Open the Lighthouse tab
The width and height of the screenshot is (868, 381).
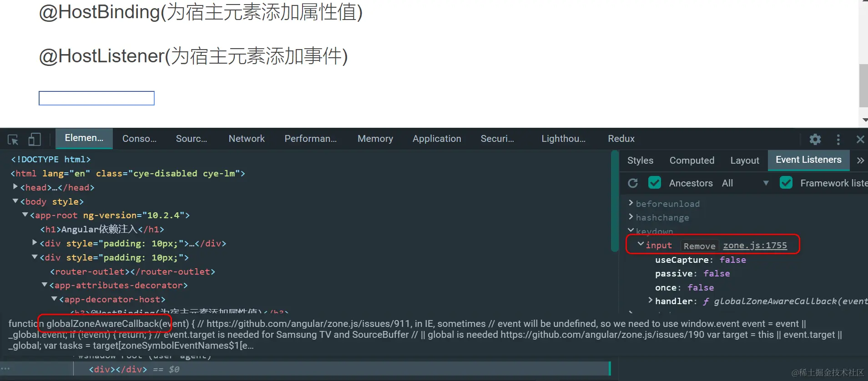point(563,139)
